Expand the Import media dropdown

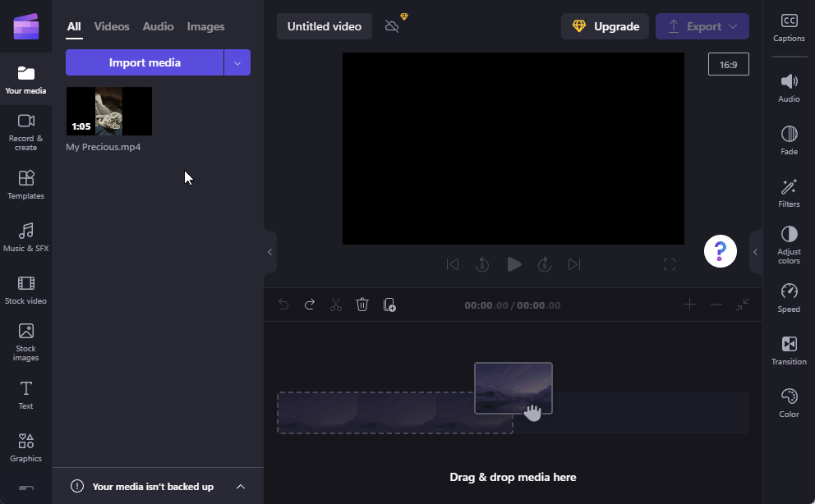coord(237,62)
